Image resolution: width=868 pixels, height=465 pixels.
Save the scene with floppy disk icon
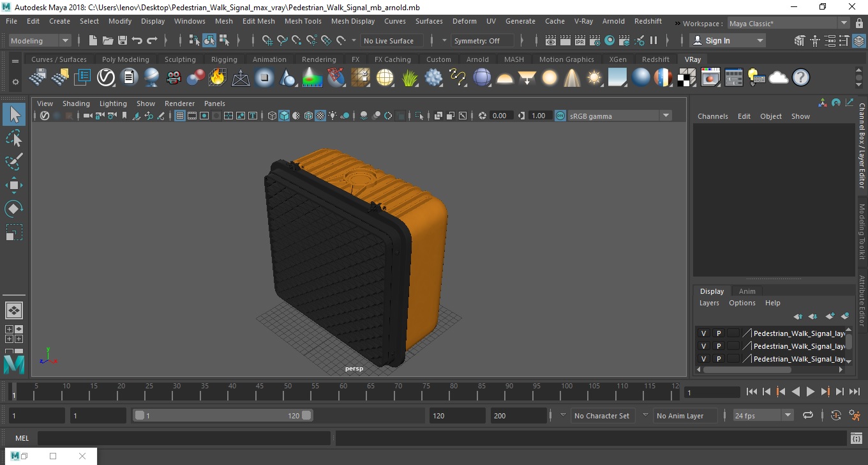click(x=123, y=40)
